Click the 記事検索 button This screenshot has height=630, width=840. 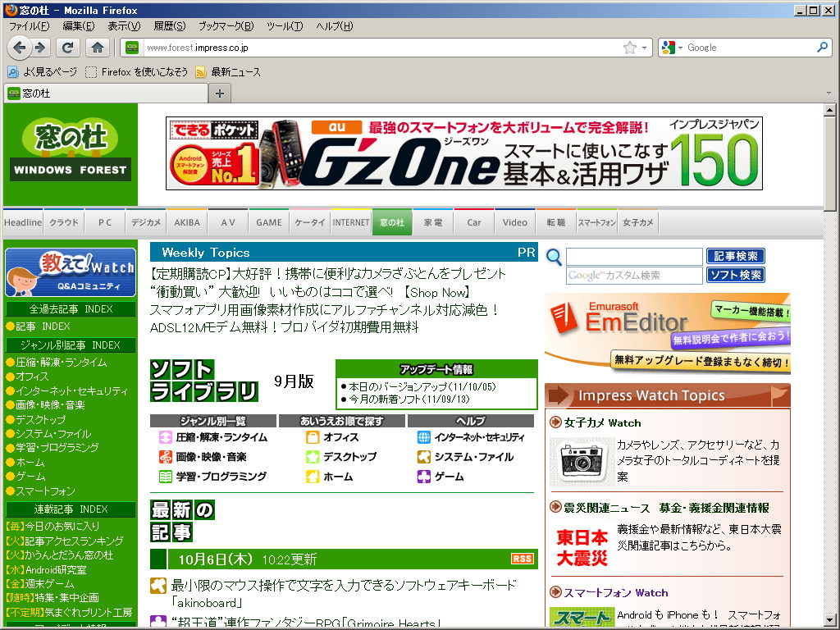[x=736, y=256]
